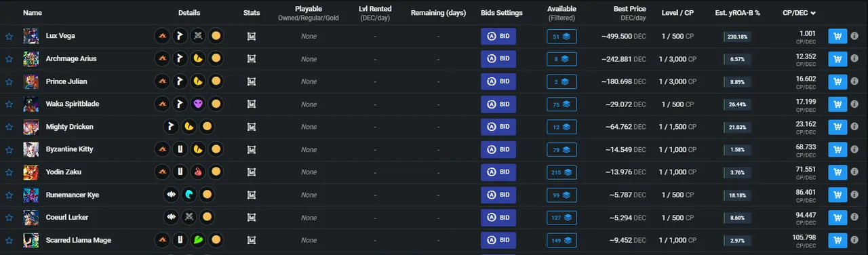Screen dimensions: 868x255
Task: Show info icon for Coeurl Lurker row
Action: pyautogui.click(x=855, y=218)
